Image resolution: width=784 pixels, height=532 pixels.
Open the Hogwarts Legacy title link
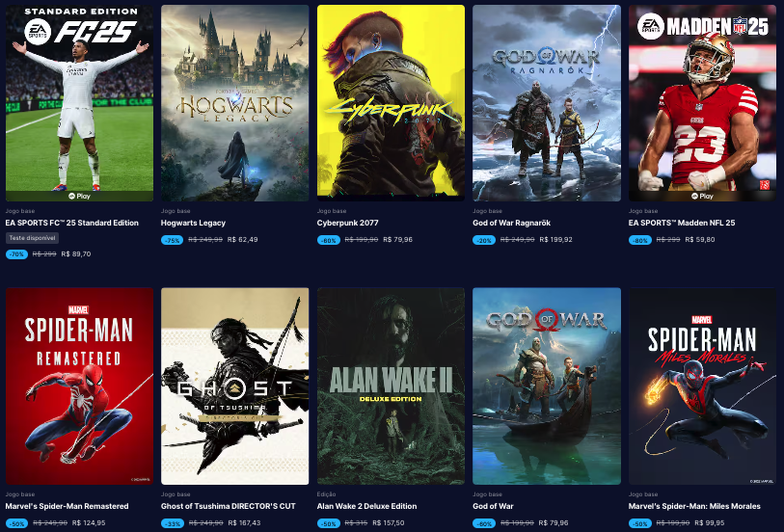point(193,223)
